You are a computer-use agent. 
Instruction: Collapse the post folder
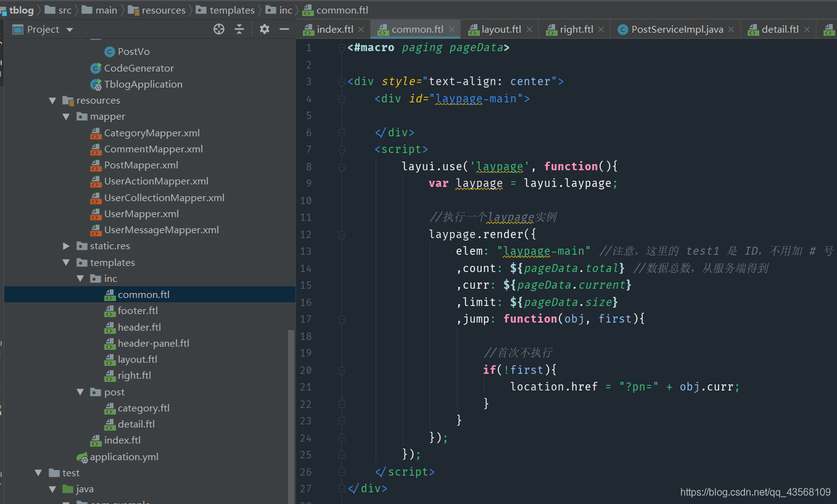click(80, 392)
